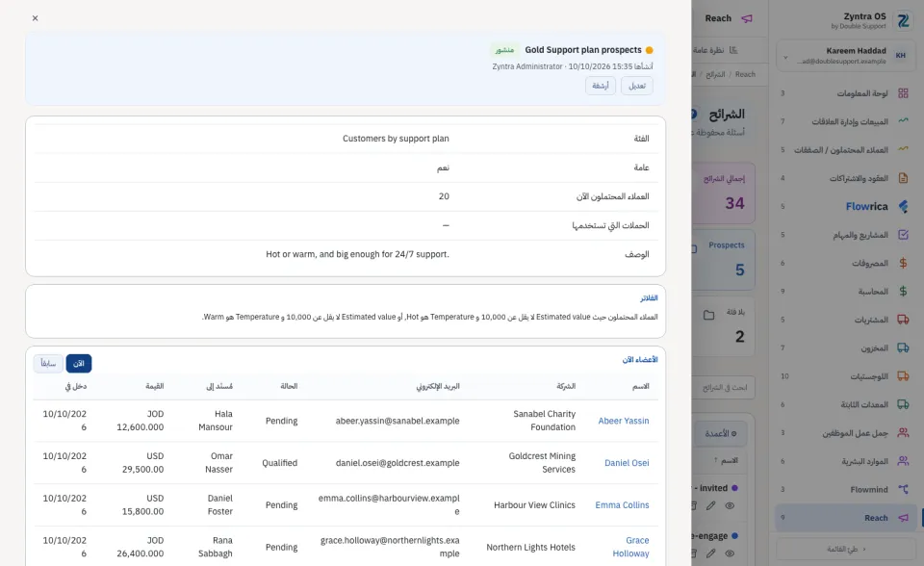Click the مُسنَد إلى column header
Image resolution: width=924 pixels, height=566 pixels.
[219, 386]
